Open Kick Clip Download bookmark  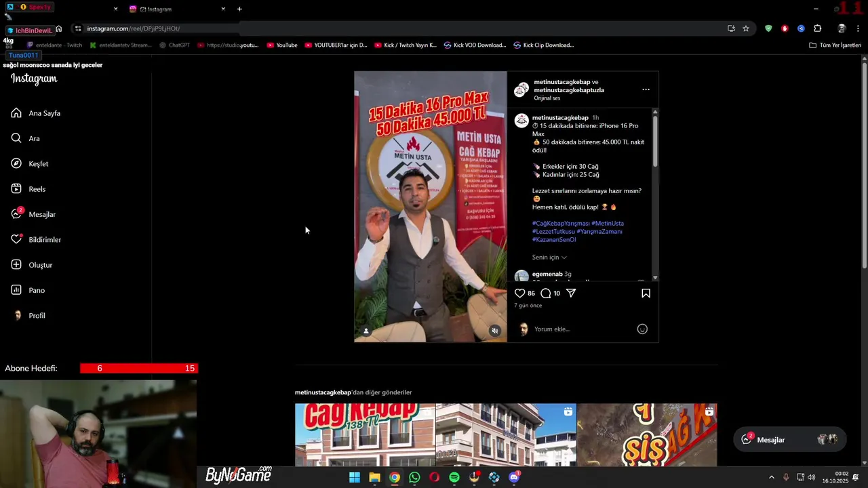544,45
